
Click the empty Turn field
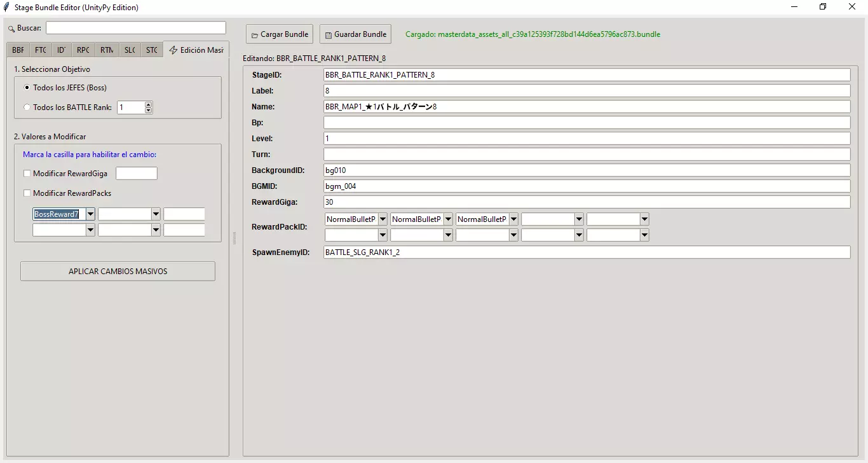587,155
